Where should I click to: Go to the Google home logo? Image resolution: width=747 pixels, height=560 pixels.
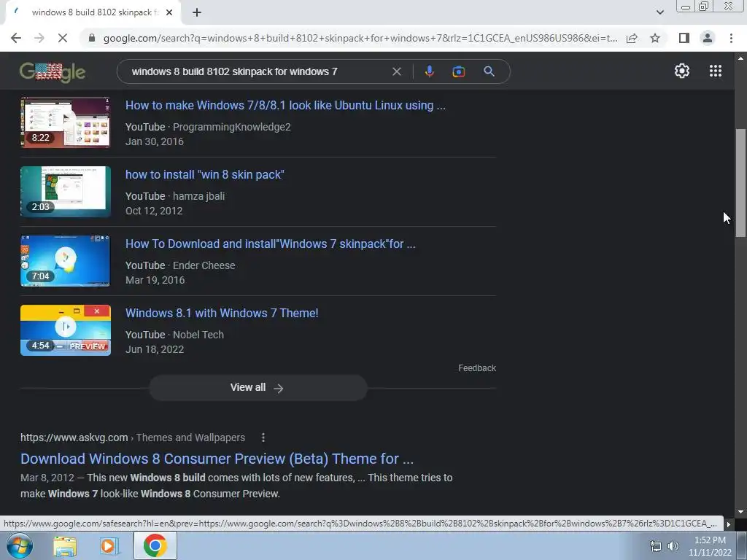tap(53, 72)
